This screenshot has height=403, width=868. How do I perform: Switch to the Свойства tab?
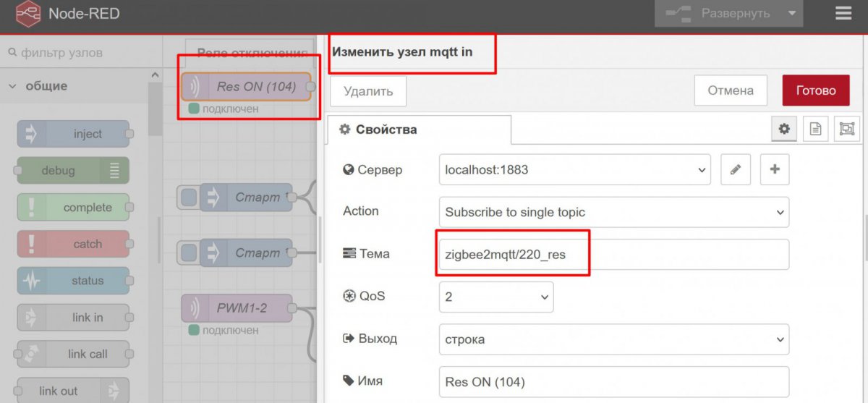pos(419,130)
